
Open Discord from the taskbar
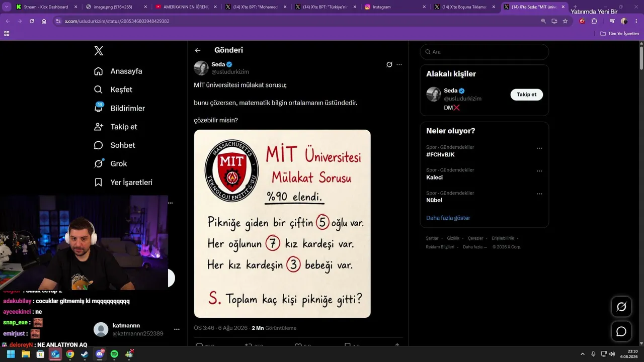(x=100, y=354)
